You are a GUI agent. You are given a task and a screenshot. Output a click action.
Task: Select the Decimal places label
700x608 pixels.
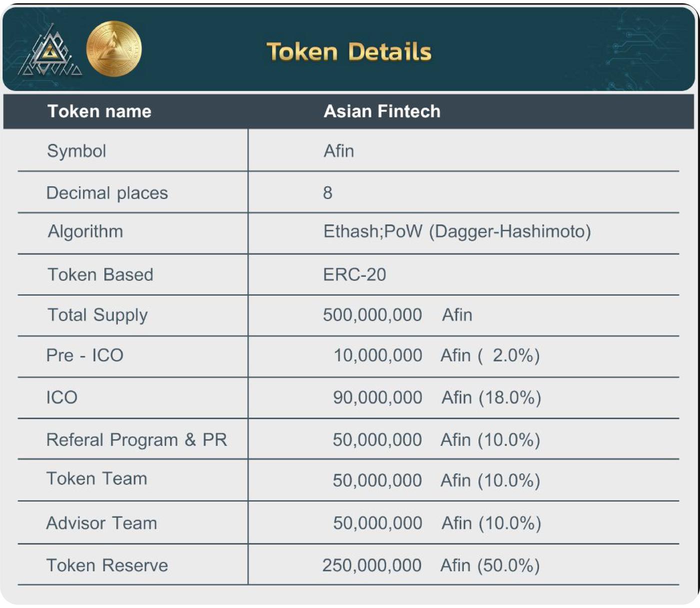pos(107,193)
